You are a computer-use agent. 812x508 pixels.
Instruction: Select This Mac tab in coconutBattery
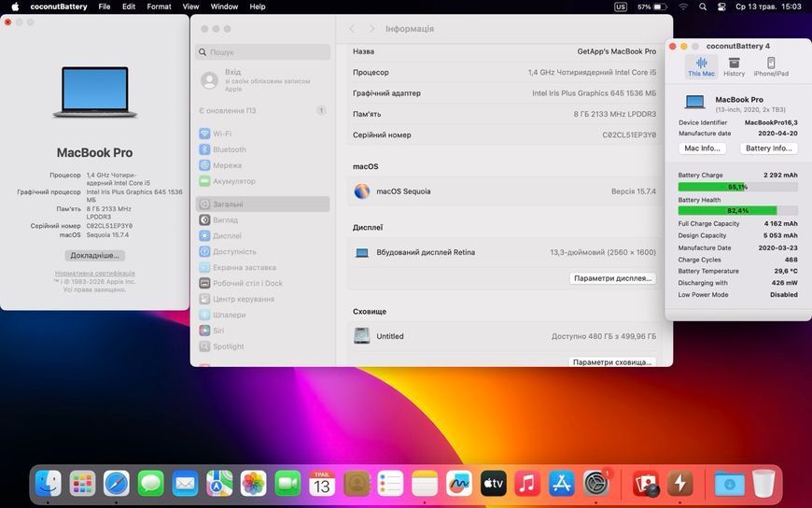point(701,67)
